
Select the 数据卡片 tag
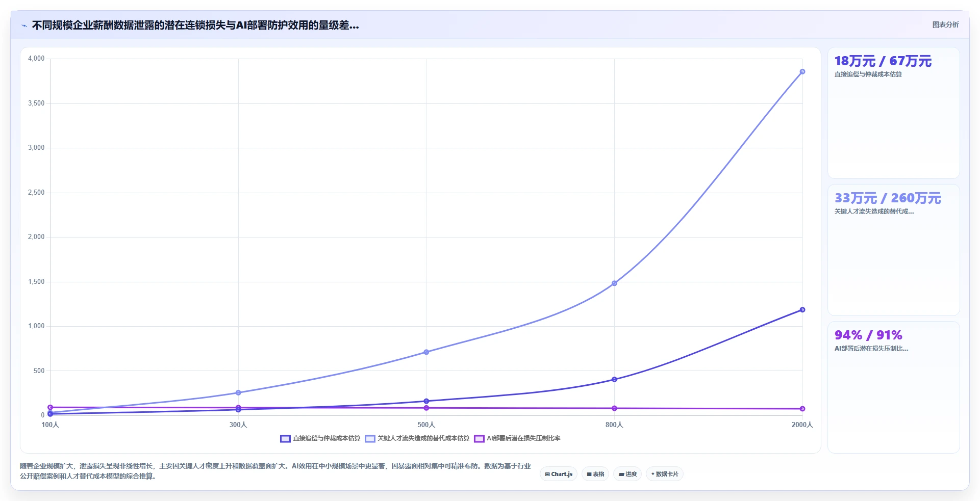(x=665, y=474)
